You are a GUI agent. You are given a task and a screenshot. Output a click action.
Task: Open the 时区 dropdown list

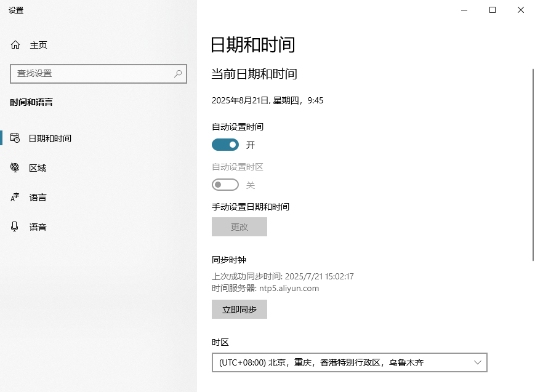[x=350, y=362]
